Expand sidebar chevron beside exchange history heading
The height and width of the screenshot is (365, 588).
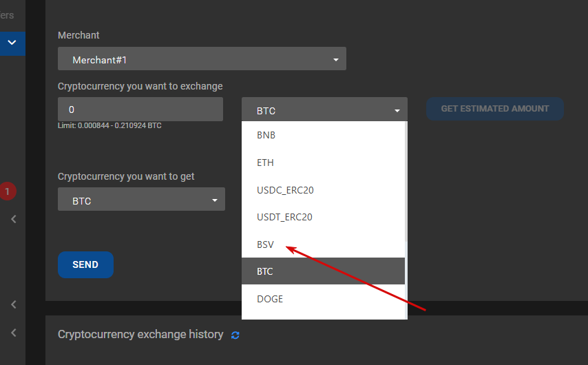(x=14, y=333)
